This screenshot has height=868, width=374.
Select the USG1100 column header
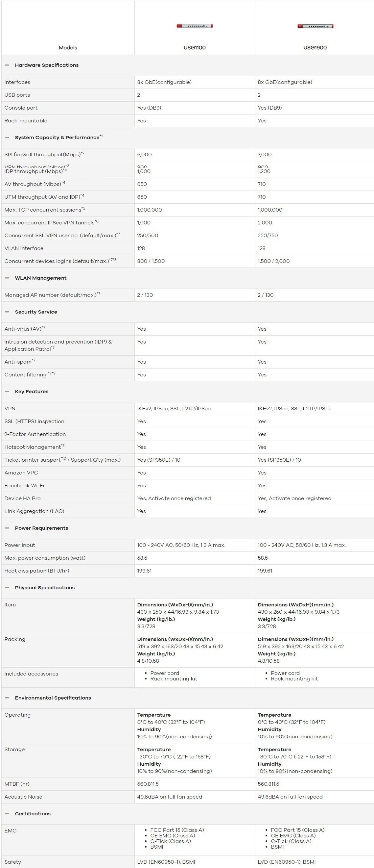194,47
